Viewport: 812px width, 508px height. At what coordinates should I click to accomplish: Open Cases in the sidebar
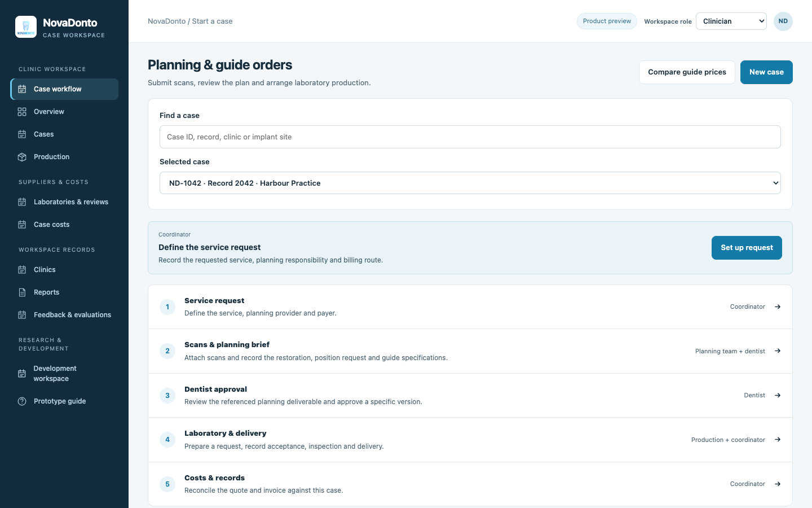tap(64, 134)
